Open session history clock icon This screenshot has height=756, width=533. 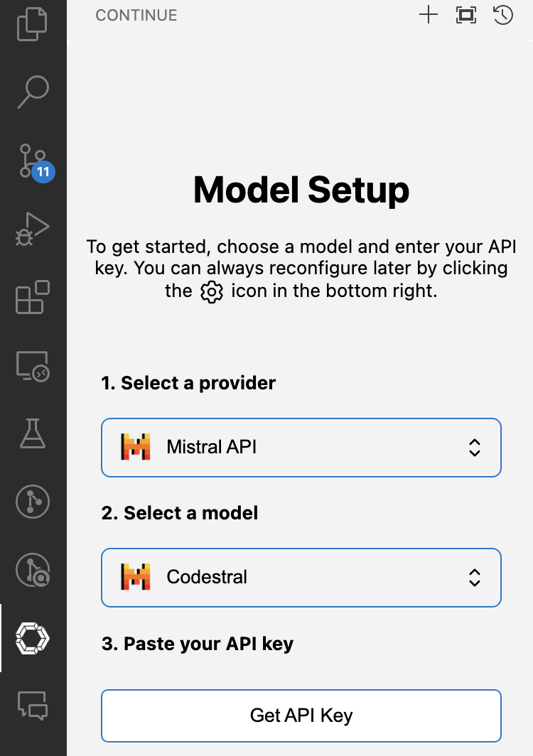(503, 15)
